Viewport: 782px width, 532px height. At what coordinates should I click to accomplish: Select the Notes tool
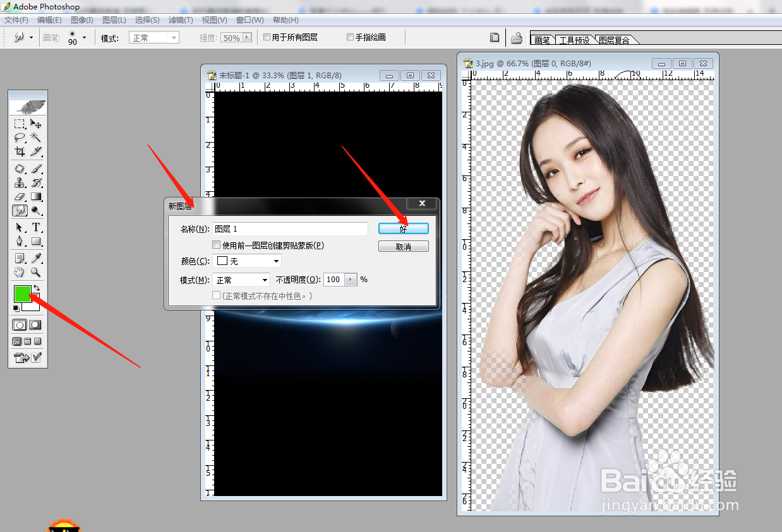point(20,258)
